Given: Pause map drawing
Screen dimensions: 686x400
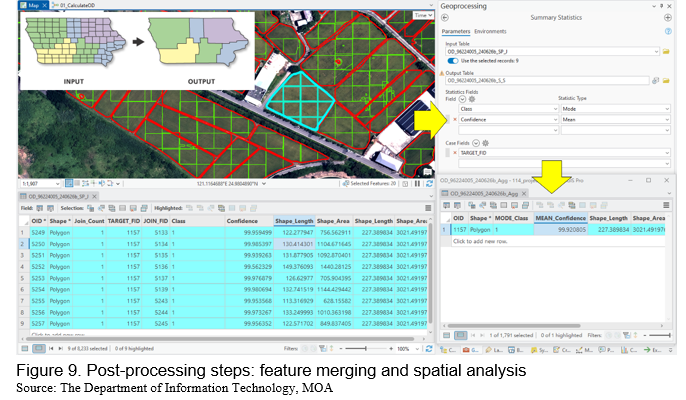Looking at the screenshot, I should click(417, 184).
